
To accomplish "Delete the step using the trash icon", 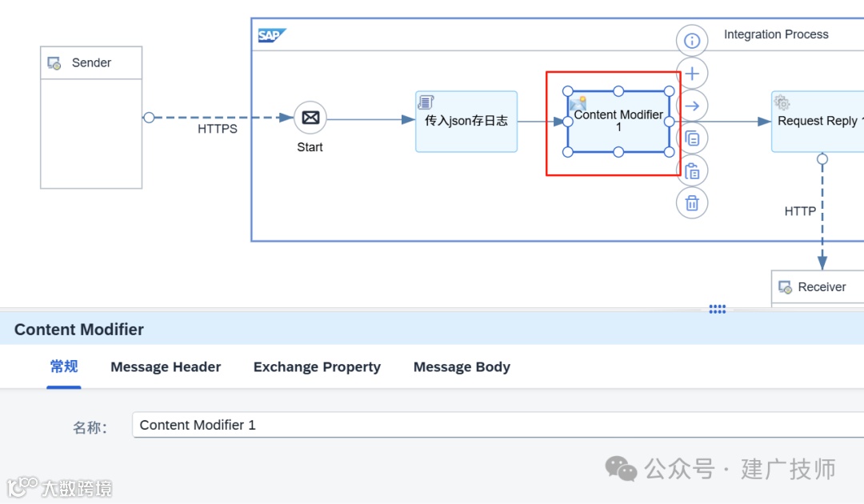I will click(692, 203).
